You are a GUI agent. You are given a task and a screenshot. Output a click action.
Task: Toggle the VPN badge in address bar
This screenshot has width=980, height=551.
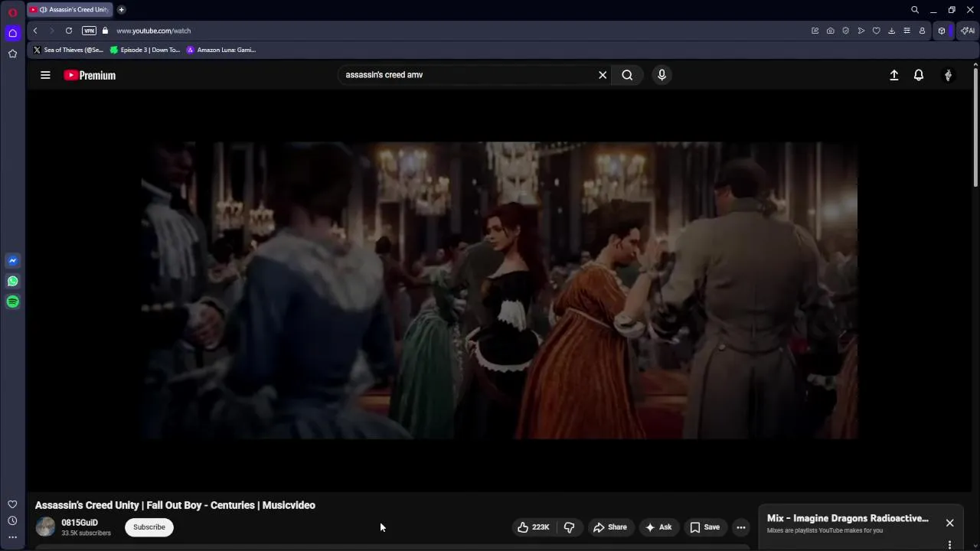(89, 31)
